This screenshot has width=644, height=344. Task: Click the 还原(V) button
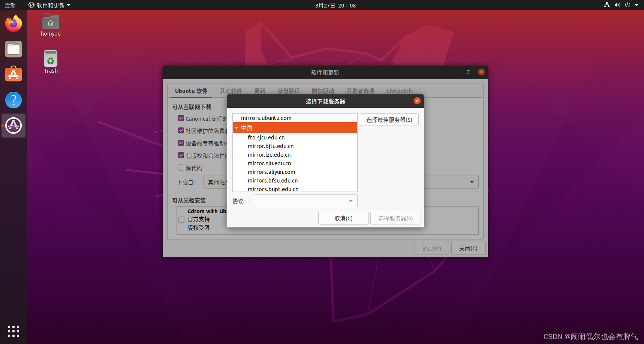pos(432,248)
